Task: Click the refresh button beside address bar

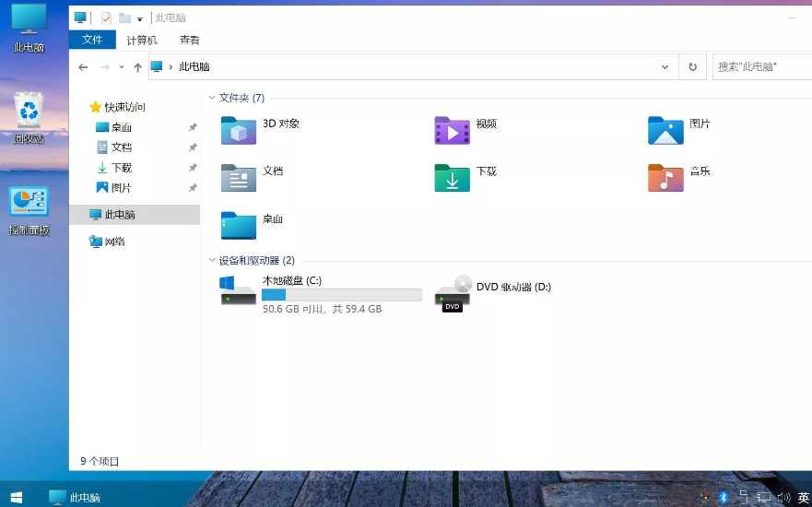Action: [x=692, y=67]
